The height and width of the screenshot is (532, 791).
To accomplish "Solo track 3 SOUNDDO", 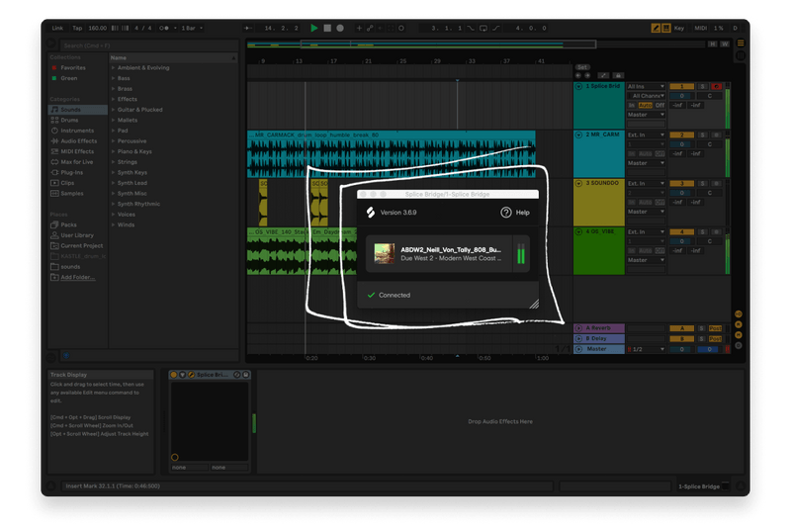I will point(703,183).
